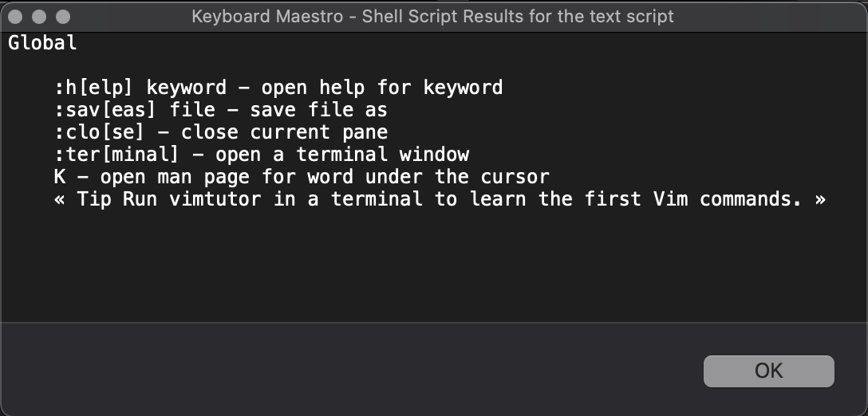868x416 pixels.
Task: Click the word Maestro in the title bar
Action: tap(310, 16)
